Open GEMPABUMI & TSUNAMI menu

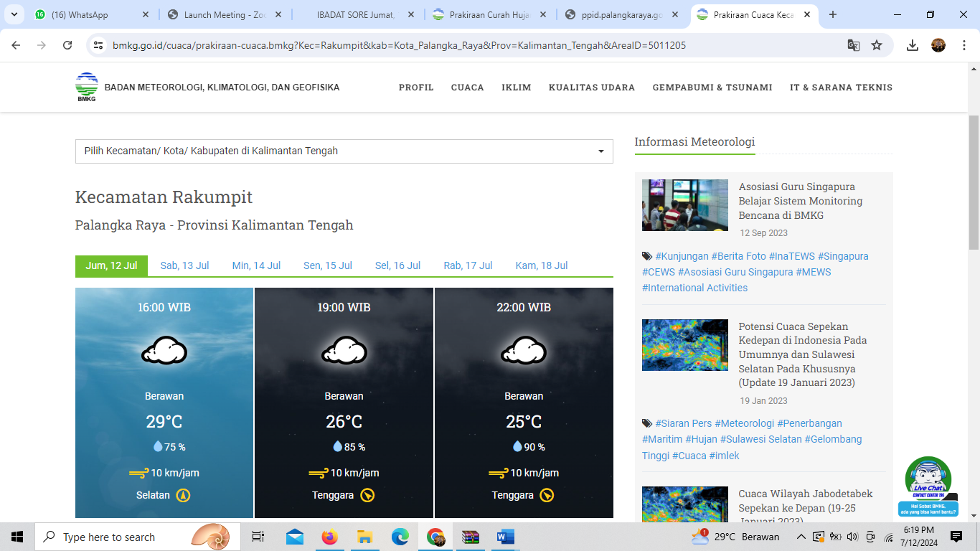[x=712, y=88]
